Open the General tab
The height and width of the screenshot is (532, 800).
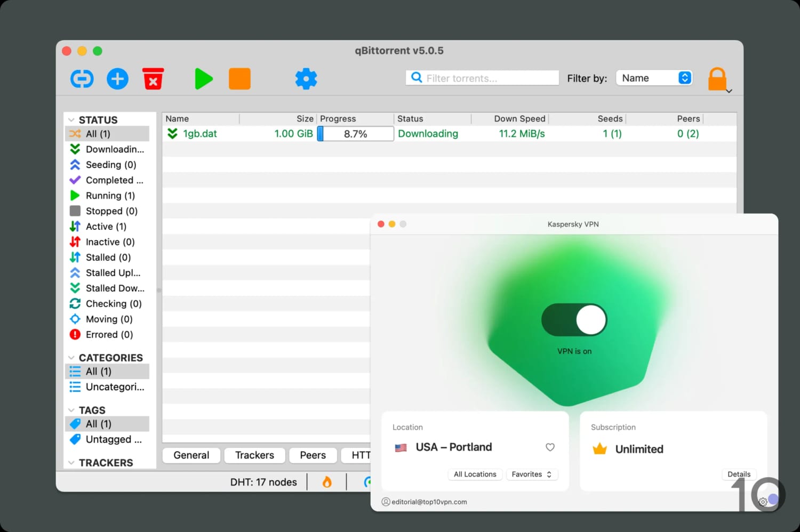[x=191, y=455]
